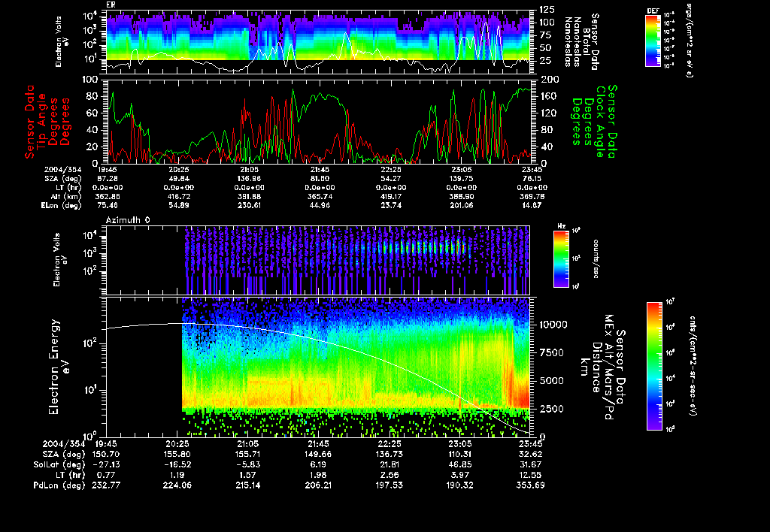Click the green 'Clock Angle' axis label

600,122
